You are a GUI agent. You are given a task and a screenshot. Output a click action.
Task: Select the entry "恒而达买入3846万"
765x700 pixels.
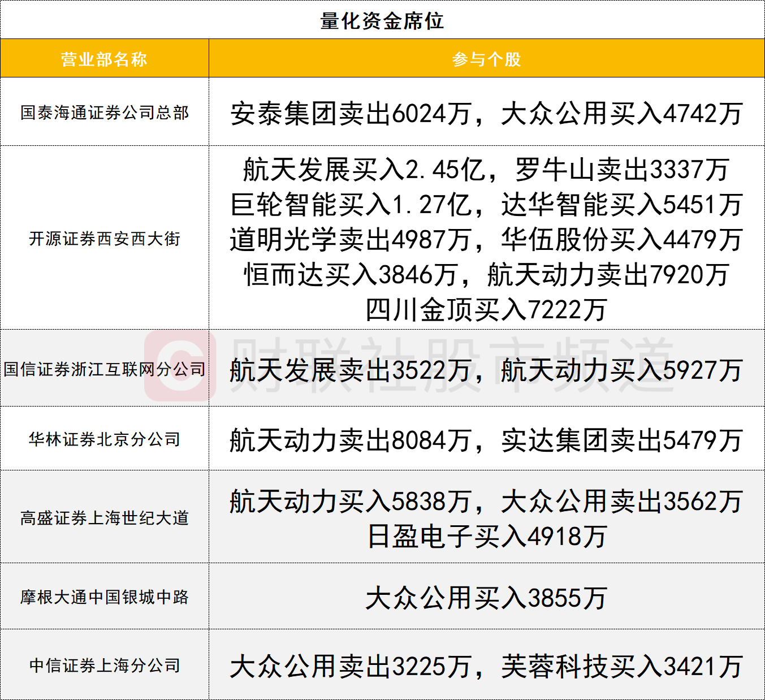(x=351, y=274)
